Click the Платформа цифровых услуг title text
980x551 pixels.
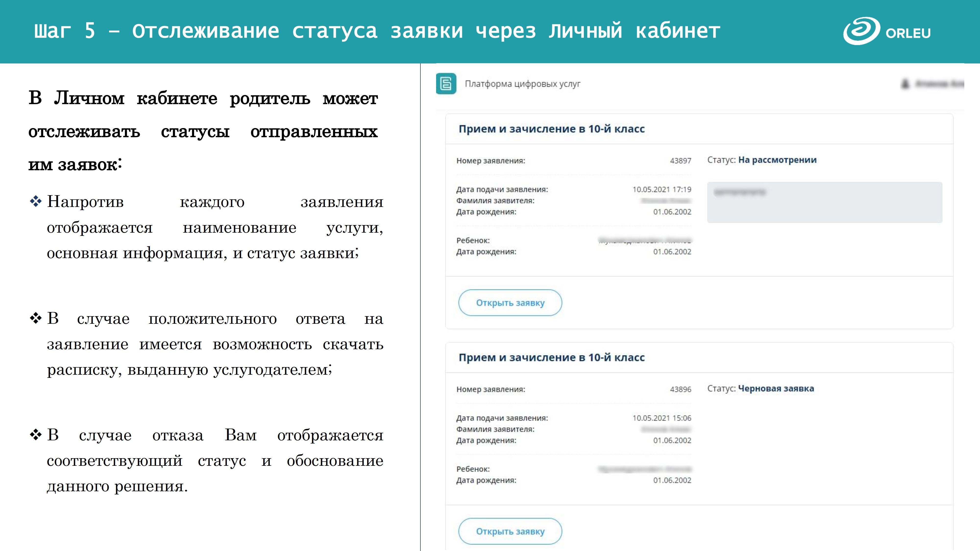tap(522, 84)
